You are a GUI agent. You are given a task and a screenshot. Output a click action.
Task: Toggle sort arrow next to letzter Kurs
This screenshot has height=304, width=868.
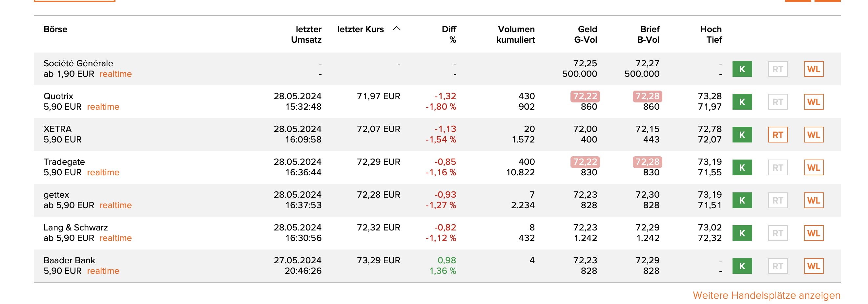pos(397,29)
